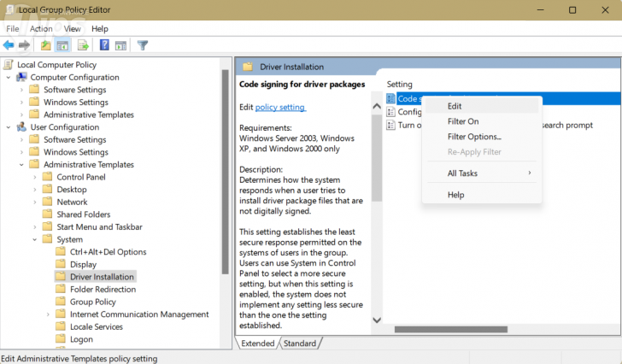Toggle the Show/Hide Console Tree icon
The height and width of the screenshot is (364, 622).
(62, 45)
